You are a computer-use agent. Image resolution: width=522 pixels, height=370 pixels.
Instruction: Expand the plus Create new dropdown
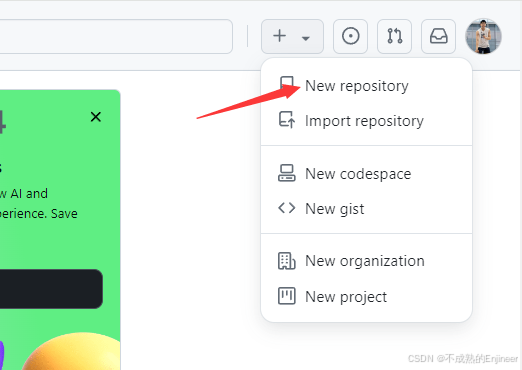pos(292,36)
